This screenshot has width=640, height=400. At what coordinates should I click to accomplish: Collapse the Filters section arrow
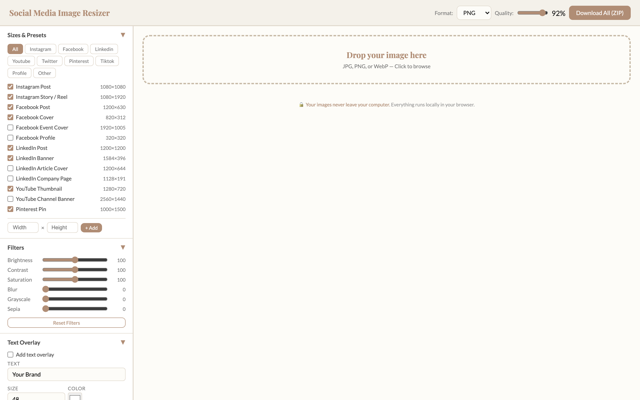(x=123, y=247)
